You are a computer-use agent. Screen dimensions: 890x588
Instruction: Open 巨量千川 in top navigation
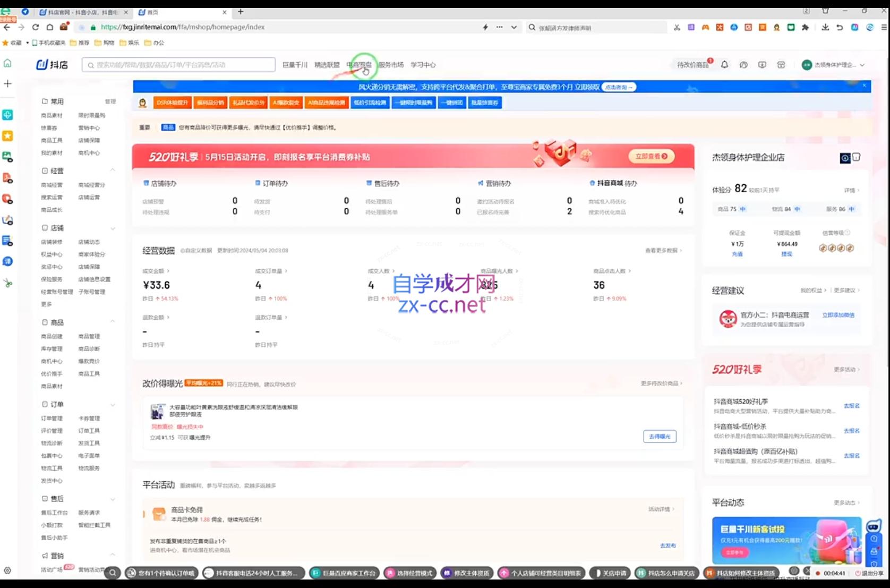295,65
